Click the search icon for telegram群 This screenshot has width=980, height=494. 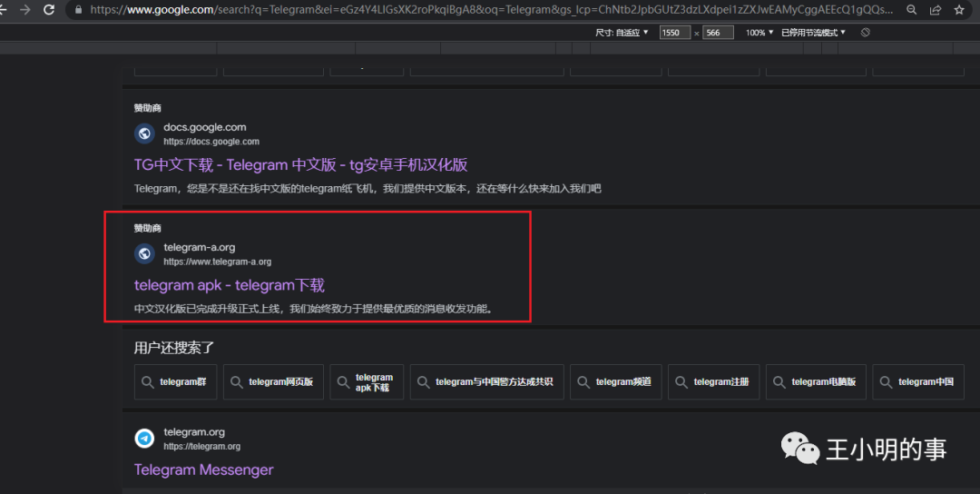click(x=148, y=382)
